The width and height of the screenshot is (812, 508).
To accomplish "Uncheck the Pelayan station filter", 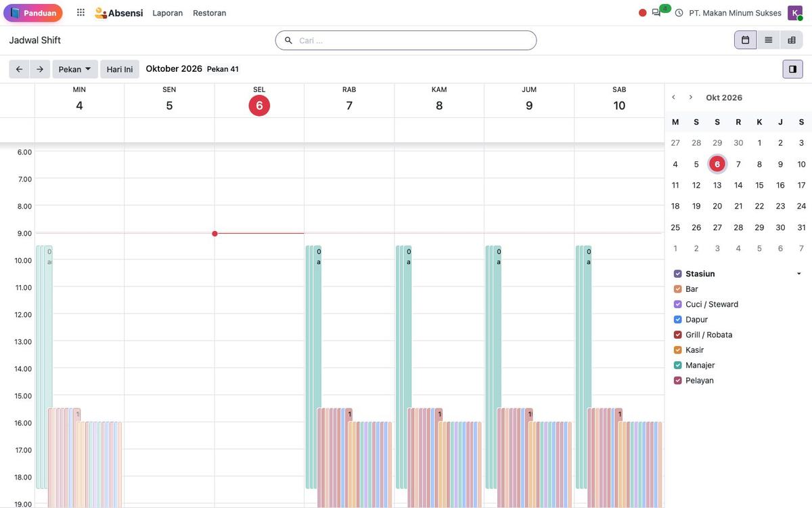I will tap(678, 381).
